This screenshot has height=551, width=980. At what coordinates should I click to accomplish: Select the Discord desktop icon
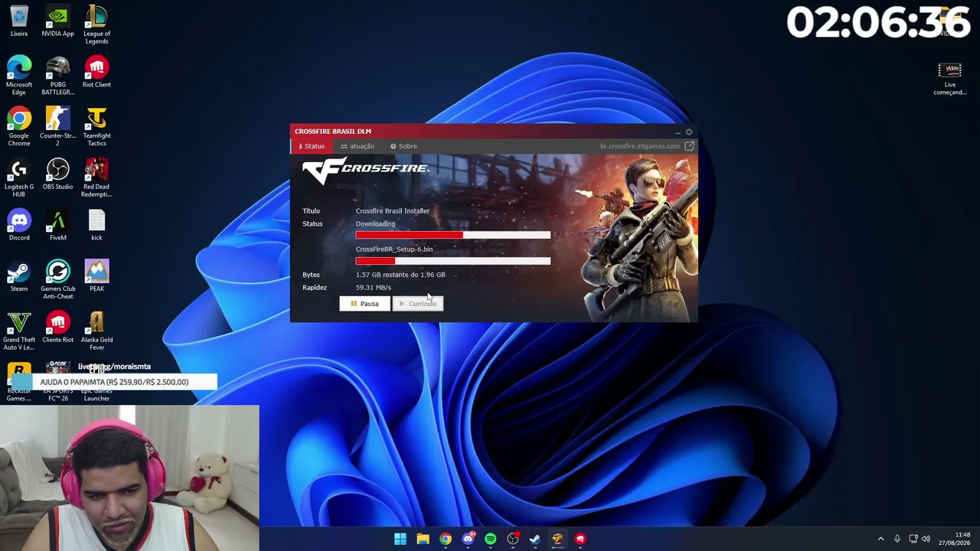[x=19, y=226]
